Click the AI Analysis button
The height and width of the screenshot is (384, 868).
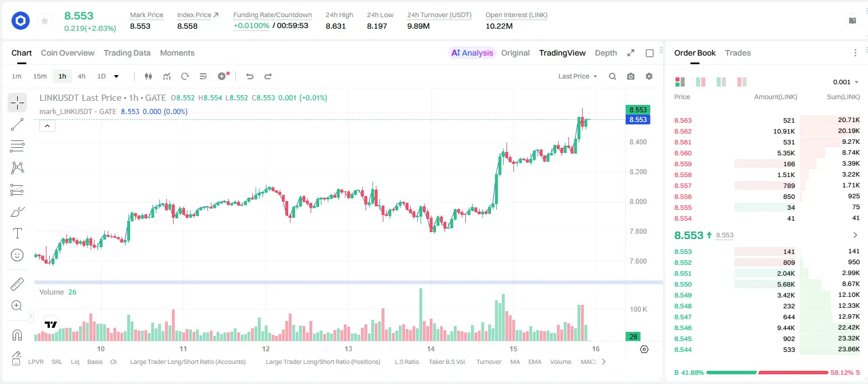click(472, 53)
